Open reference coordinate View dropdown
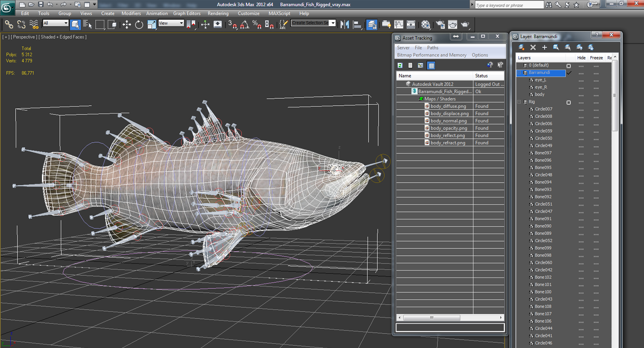 [171, 23]
